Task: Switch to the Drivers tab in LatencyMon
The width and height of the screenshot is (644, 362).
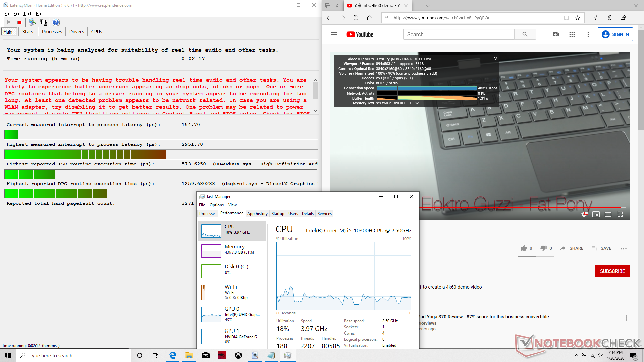Action: point(76,32)
